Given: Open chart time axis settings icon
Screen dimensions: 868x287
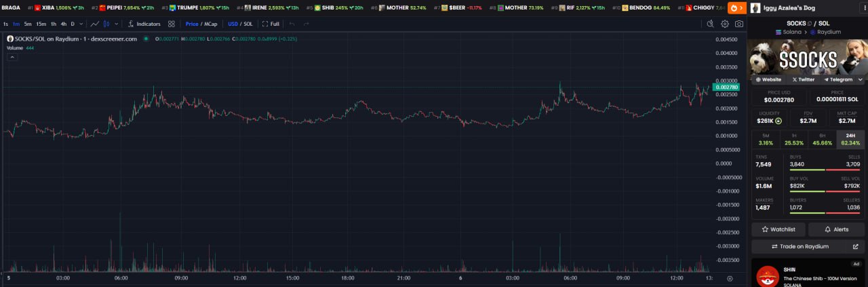Looking at the screenshot, I should point(730,278).
